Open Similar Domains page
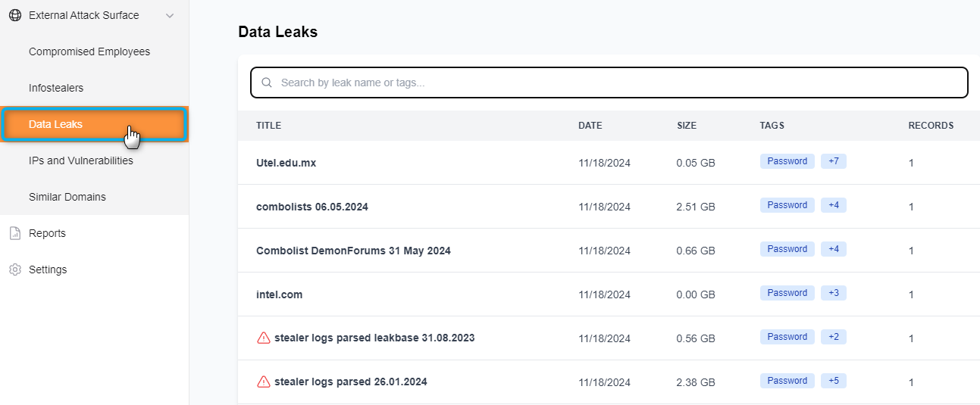 click(x=67, y=197)
